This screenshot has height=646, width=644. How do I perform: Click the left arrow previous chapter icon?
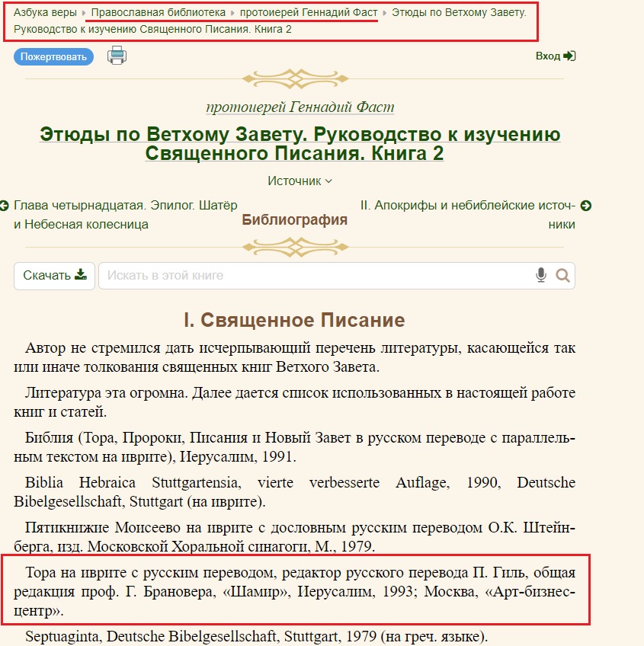(x=5, y=205)
